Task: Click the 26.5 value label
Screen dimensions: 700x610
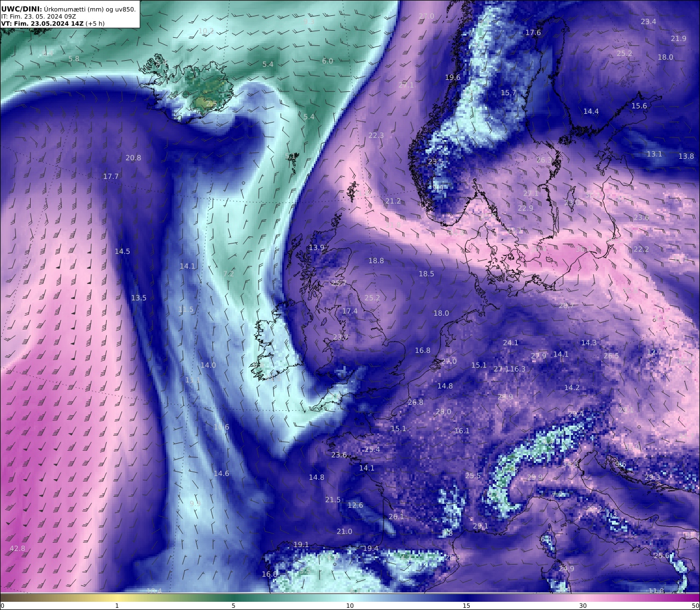Action: click(x=611, y=356)
